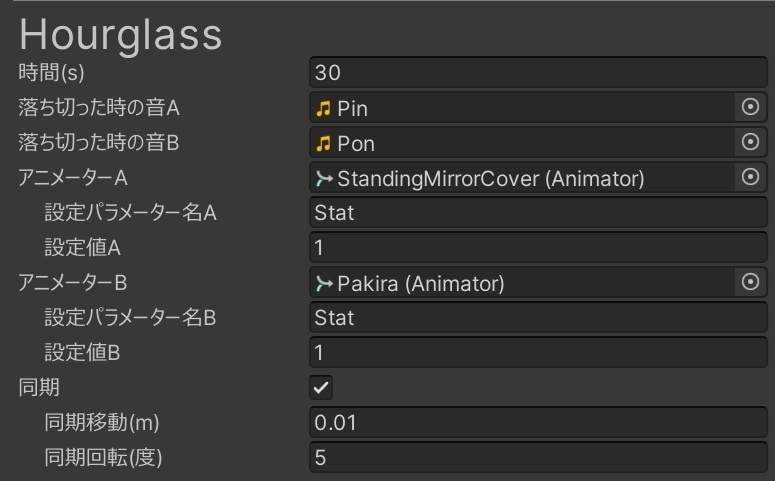Image resolution: width=775 pixels, height=481 pixels.
Task: Click the 設定値A value field
Action: pyautogui.click(x=538, y=248)
